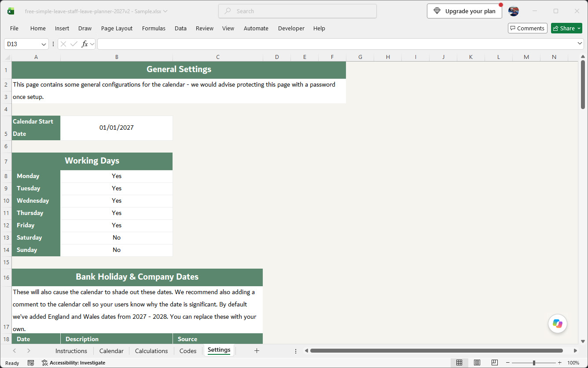Click the horizontal scrollbar thumb
The width and height of the screenshot is (588, 368).
tap(436, 351)
